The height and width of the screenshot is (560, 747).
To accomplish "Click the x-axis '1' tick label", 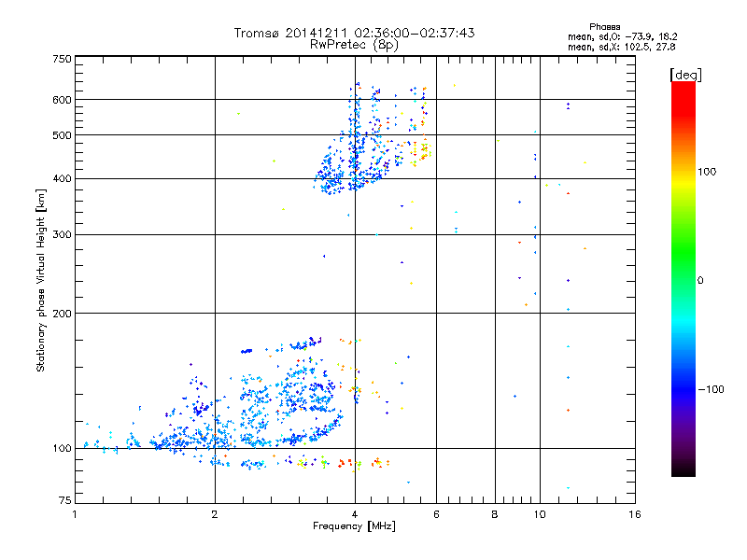I will 75,514.
